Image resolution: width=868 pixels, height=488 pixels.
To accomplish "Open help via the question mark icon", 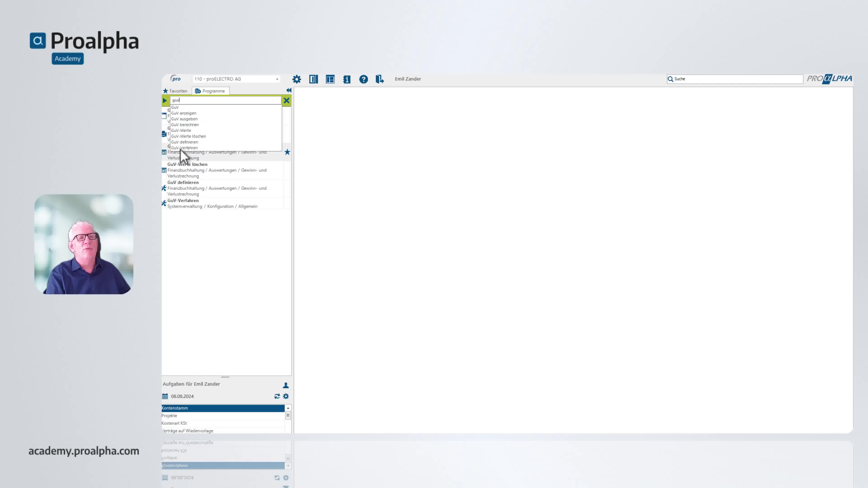I will click(x=363, y=79).
